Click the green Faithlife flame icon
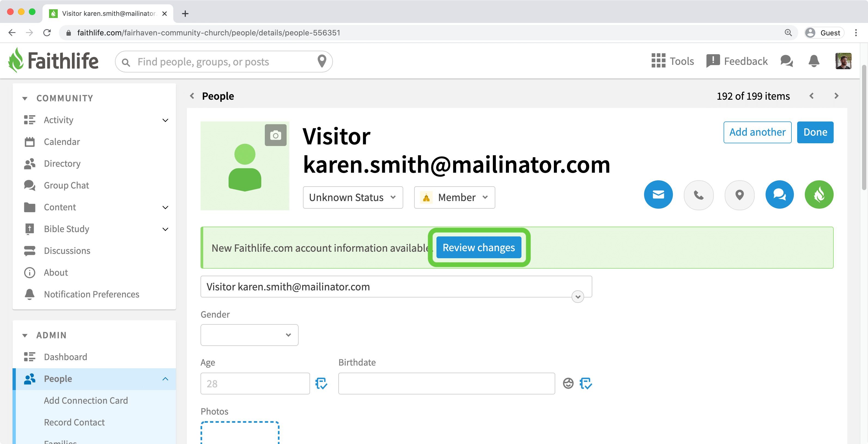This screenshot has height=444, width=868. pos(819,194)
